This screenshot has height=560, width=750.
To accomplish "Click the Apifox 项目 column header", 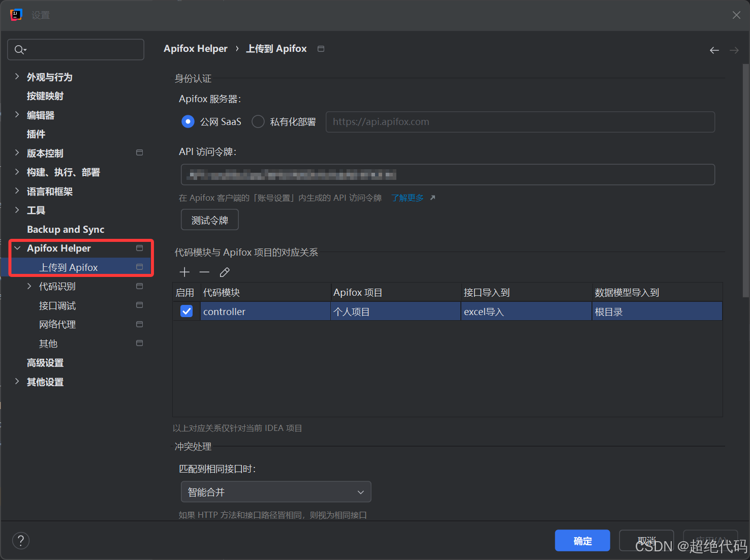I will point(396,293).
